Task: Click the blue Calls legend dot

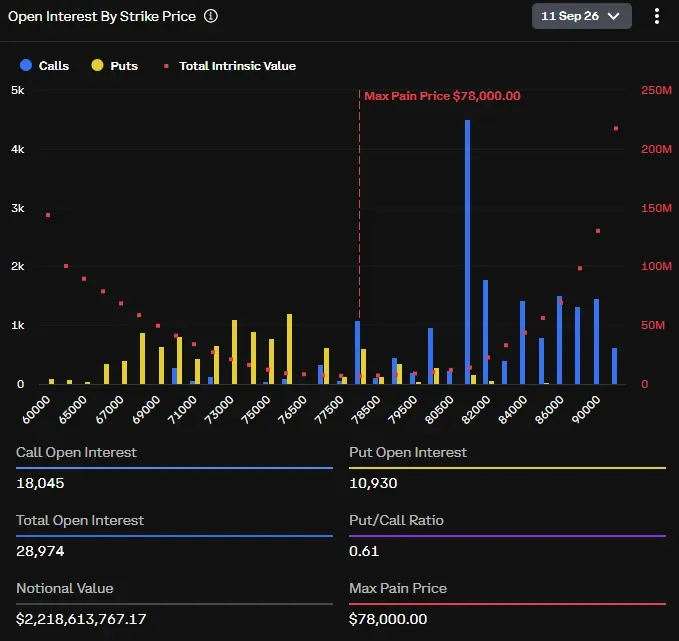Action: coord(26,65)
